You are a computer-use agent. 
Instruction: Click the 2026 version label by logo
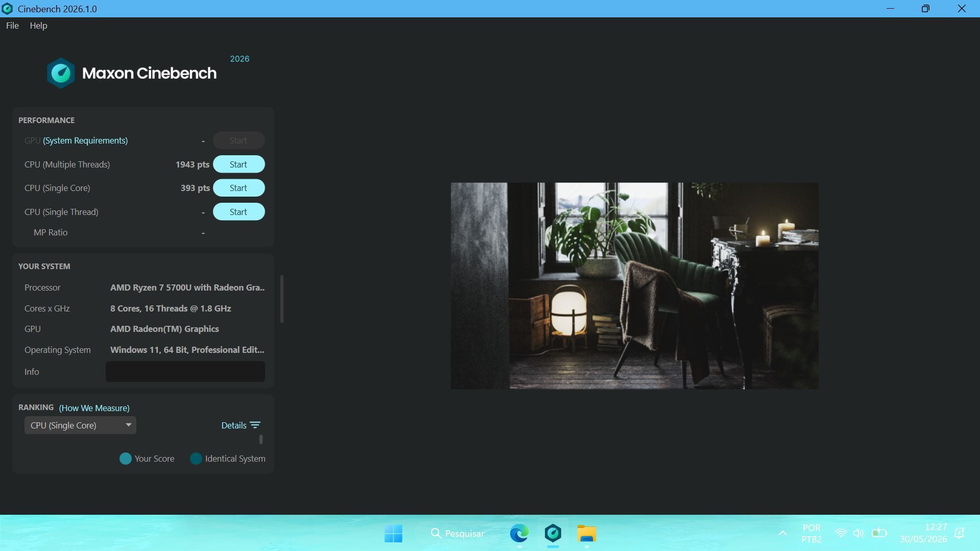tap(240, 59)
